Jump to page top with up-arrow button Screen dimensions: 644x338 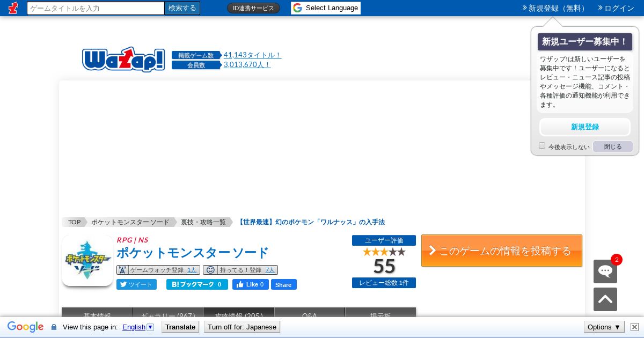[x=605, y=299]
